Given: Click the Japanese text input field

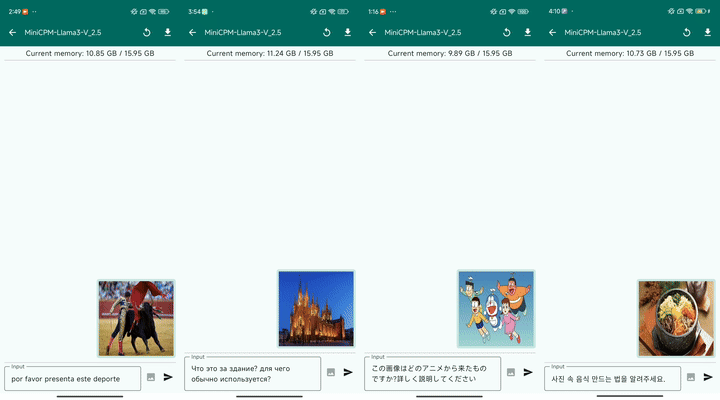Looking at the screenshot, I should pyautogui.click(x=431, y=373).
